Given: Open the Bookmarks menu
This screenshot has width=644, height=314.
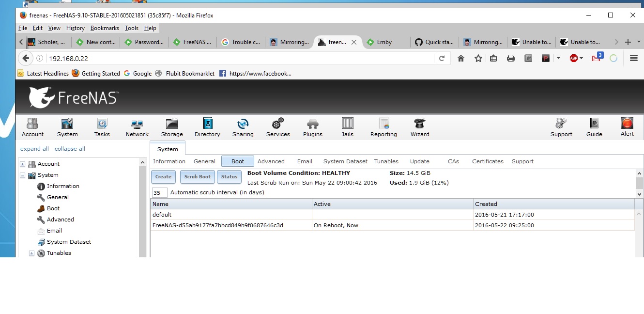Looking at the screenshot, I should pyautogui.click(x=105, y=28).
